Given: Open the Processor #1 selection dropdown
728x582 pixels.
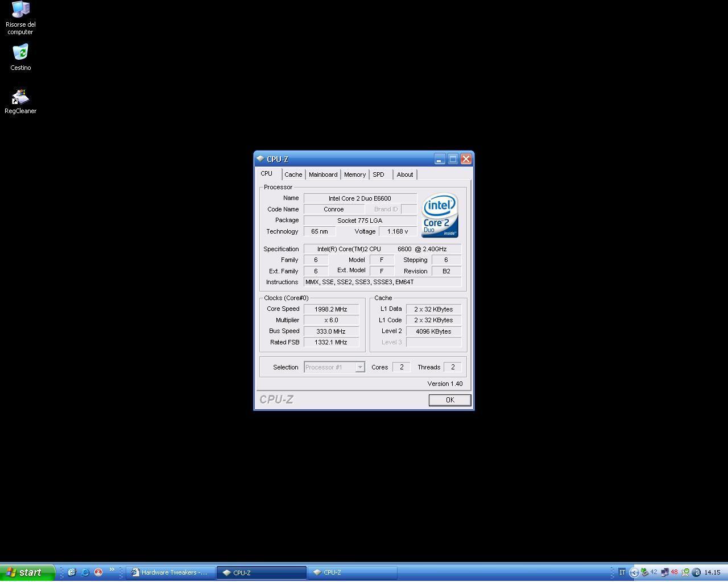Looking at the screenshot, I should coord(334,367).
